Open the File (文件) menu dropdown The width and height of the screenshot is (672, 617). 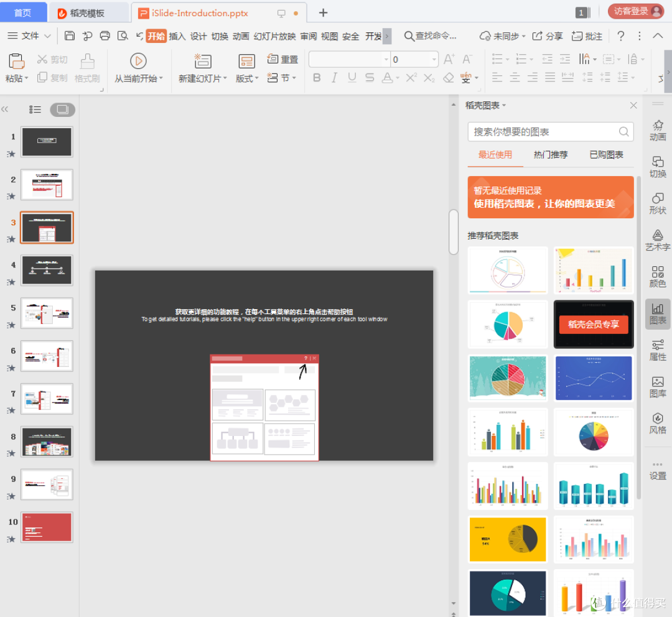(30, 35)
